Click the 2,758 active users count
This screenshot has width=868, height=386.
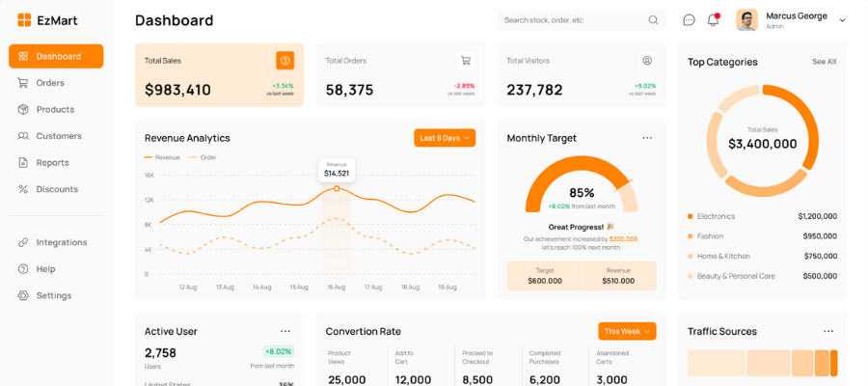pyautogui.click(x=160, y=353)
